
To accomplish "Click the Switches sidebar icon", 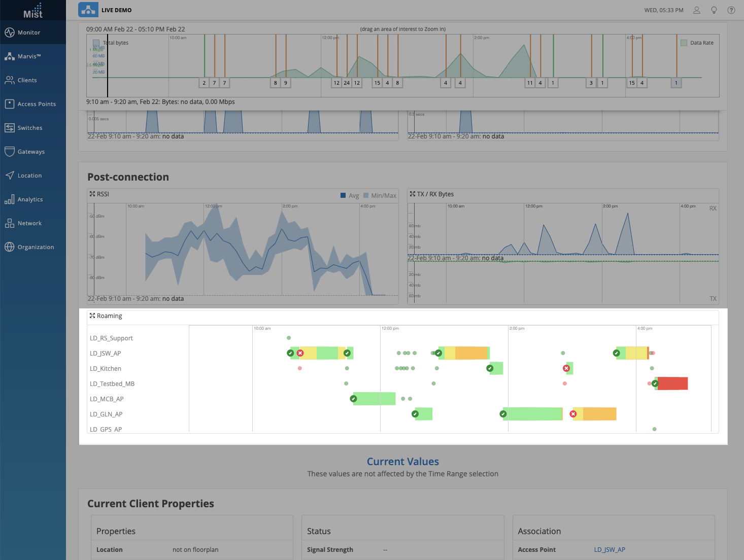I will [10, 128].
